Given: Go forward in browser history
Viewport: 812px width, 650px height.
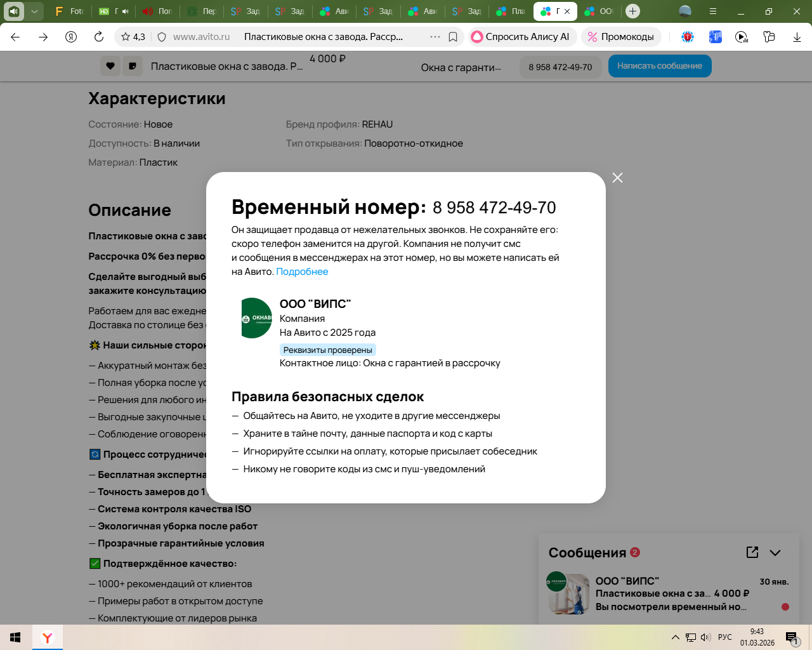Looking at the screenshot, I should click(x=43, y=37).
